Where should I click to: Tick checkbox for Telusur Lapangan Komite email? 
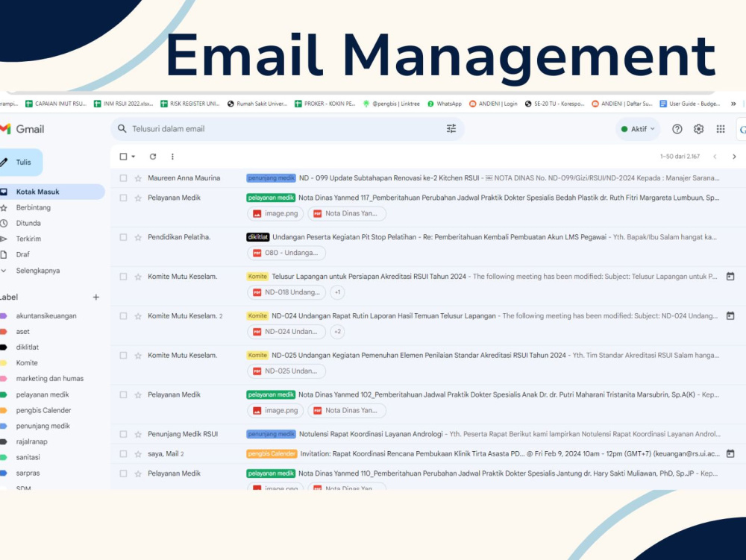123,277
